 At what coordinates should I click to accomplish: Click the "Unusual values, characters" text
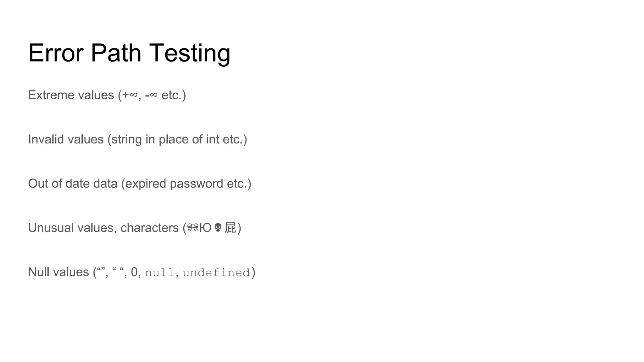point(103,228)
